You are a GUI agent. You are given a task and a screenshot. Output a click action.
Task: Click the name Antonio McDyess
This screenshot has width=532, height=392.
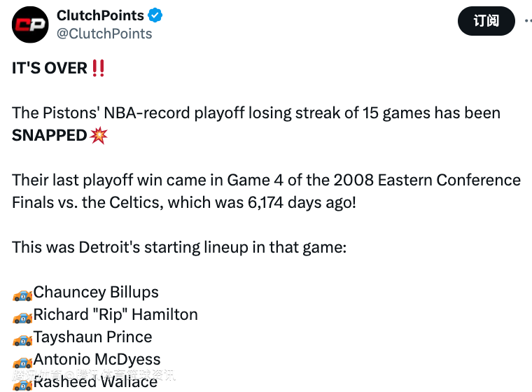coord(97,360)
